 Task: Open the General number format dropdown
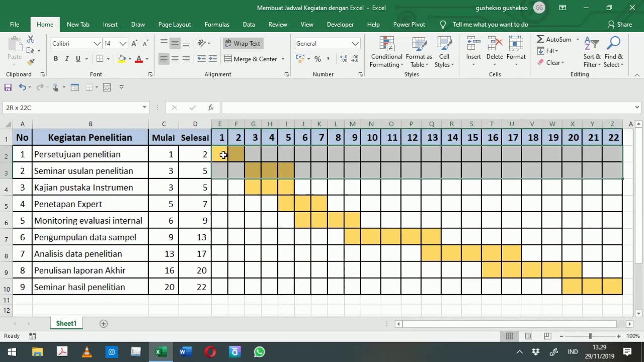pos(355,44)
